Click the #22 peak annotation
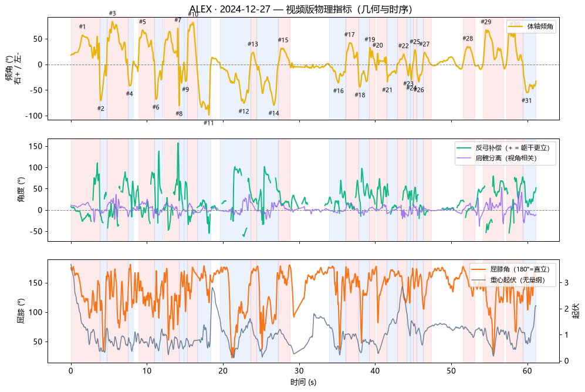The image size is (585, 392). (404, 46)
